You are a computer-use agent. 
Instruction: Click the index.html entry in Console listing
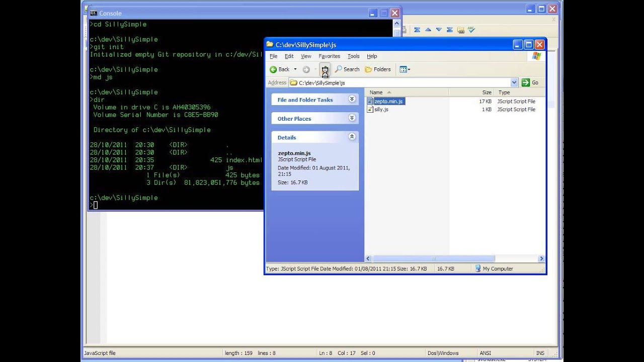[244, 160]
